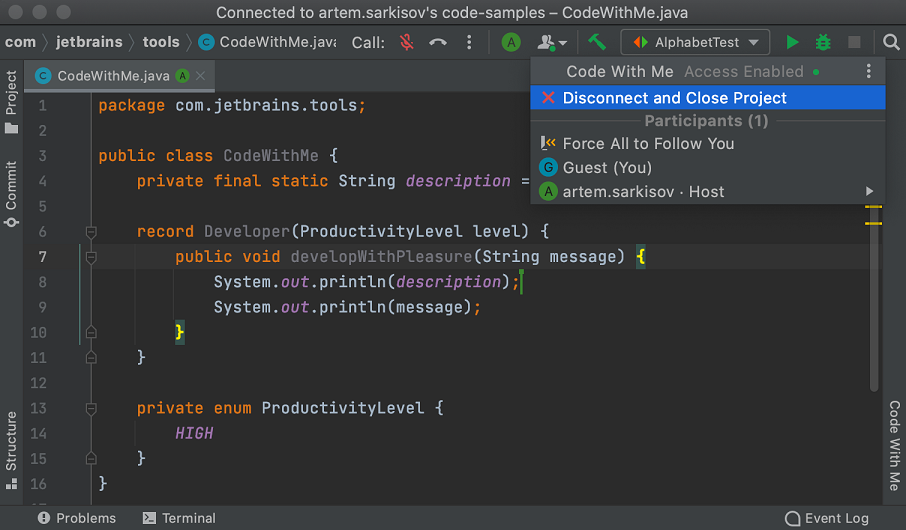This screenshot has width=906, height=530.
Task: Run AlphabetTest with green play button
Action: (792, 42)
